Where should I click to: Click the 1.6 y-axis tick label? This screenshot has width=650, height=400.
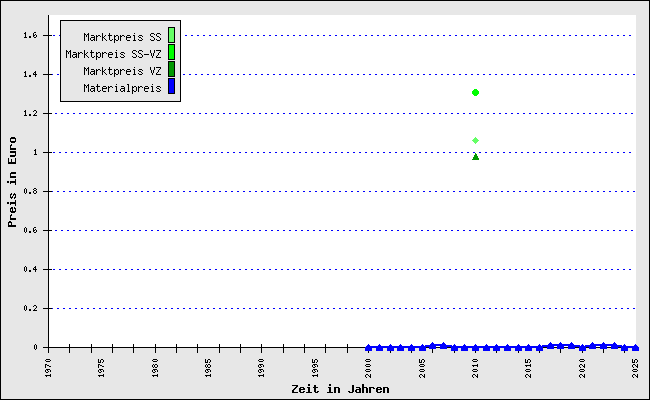30,36
